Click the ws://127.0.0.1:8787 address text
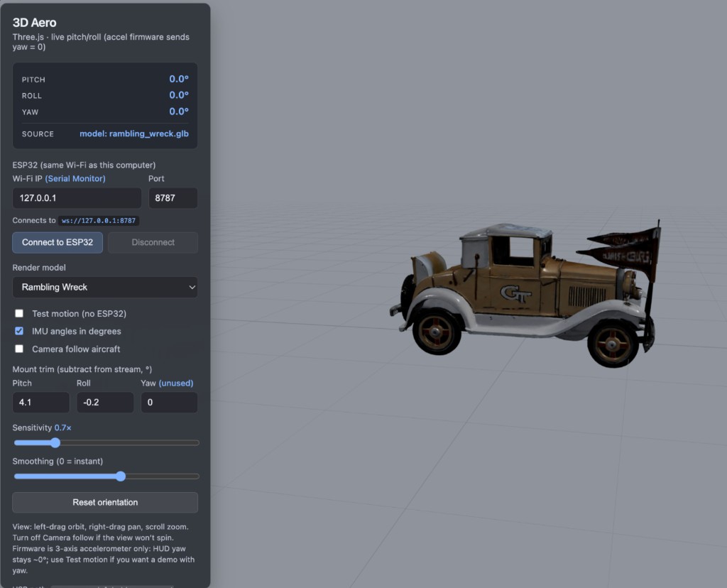 click(x=98, y=221)
